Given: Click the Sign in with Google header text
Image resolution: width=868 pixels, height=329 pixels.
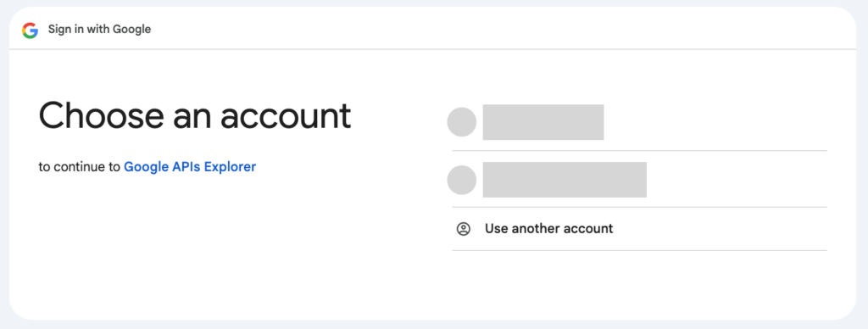Looking at the screenshot, I should (x=100, y=30).
